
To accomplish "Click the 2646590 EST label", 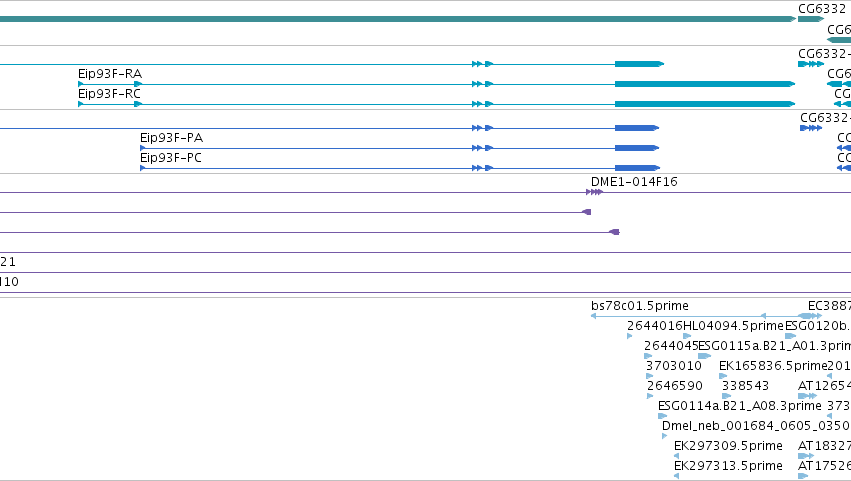I will [675, 386].
